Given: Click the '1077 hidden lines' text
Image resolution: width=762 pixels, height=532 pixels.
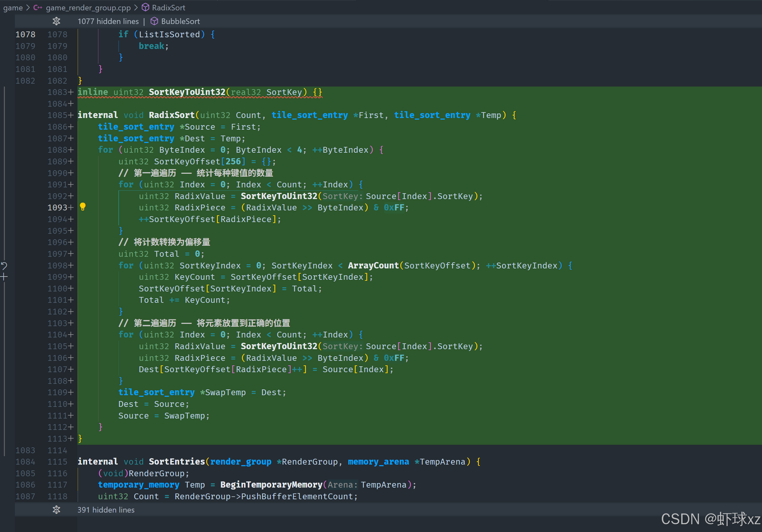Looking at the screenshot, I should click(108, 21).
